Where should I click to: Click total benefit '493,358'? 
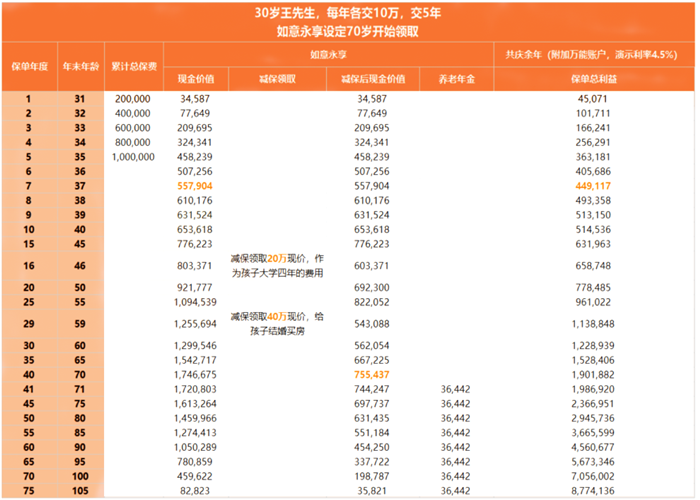[x=593, y=200]
